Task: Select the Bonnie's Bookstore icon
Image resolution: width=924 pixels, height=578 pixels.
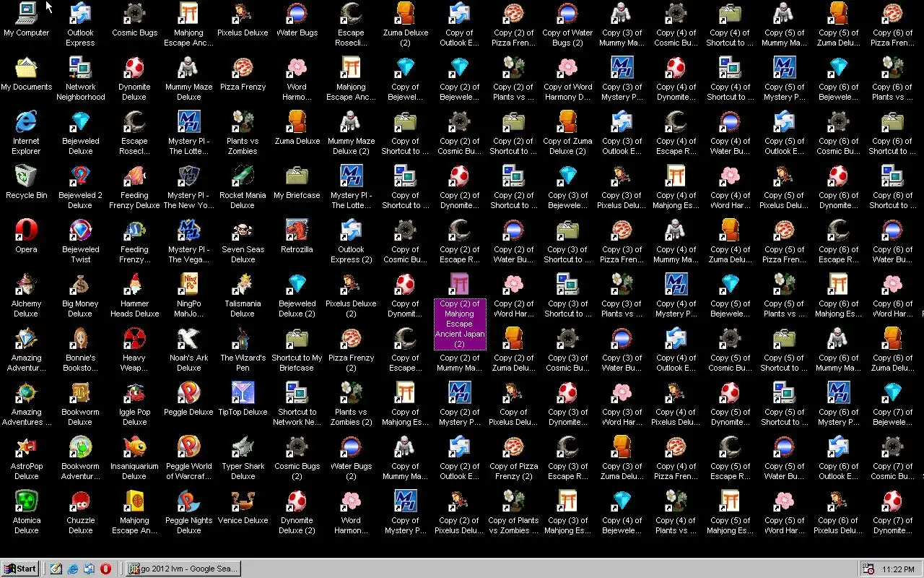Action: click(x=81, y=350)
